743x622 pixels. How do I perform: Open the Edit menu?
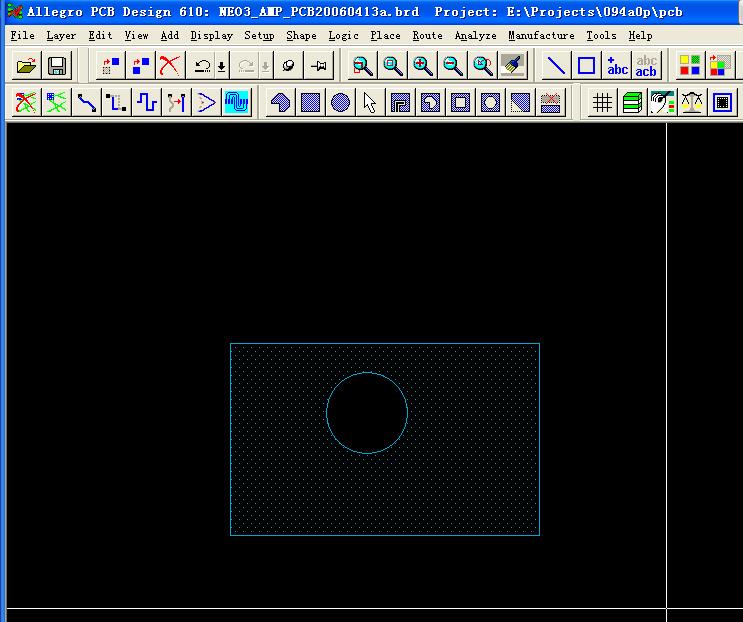[100, 36]
